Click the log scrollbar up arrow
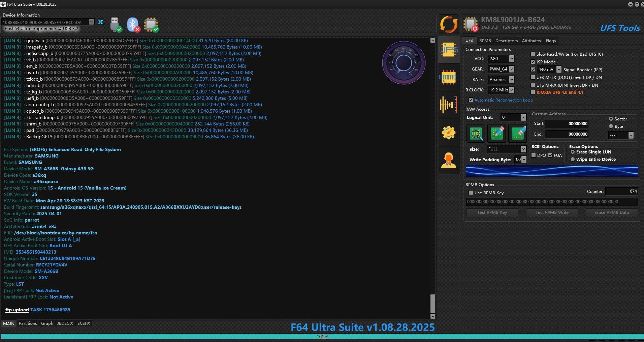The image size is (644, 342). [x=433, y=40]
